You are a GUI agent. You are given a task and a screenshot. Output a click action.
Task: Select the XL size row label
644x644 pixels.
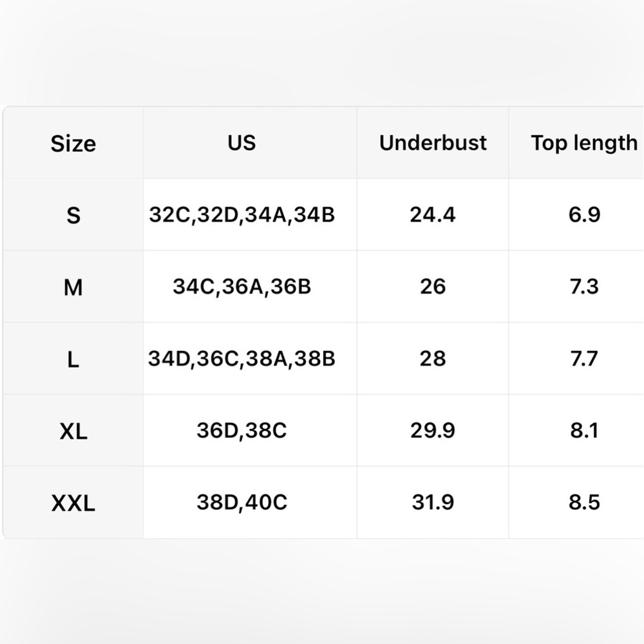[73, 431]
